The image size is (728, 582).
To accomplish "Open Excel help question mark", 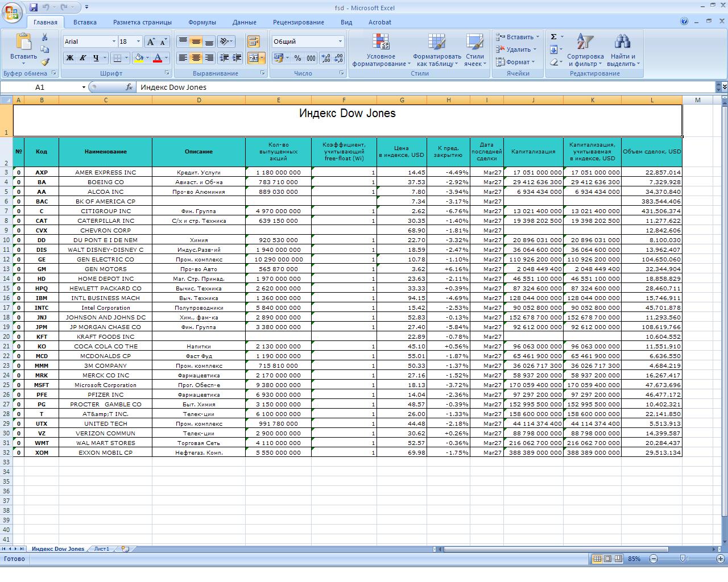I will click(x=684, y=21).
